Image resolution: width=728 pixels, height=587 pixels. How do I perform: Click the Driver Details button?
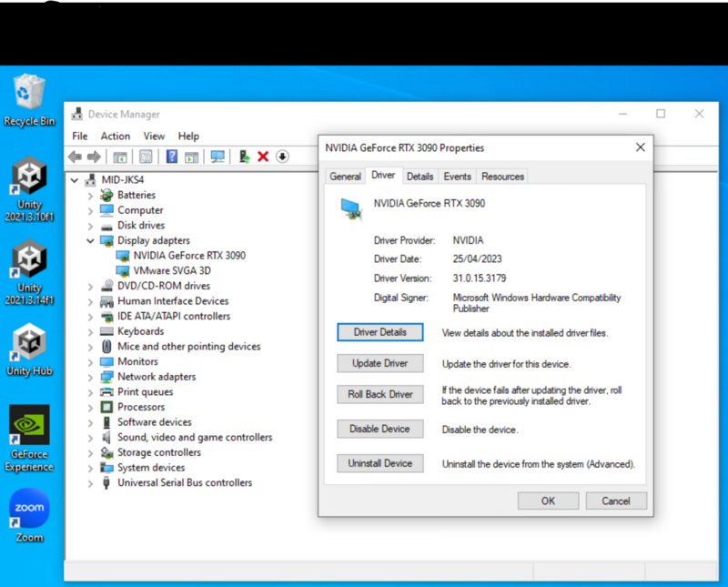point(379,332)
